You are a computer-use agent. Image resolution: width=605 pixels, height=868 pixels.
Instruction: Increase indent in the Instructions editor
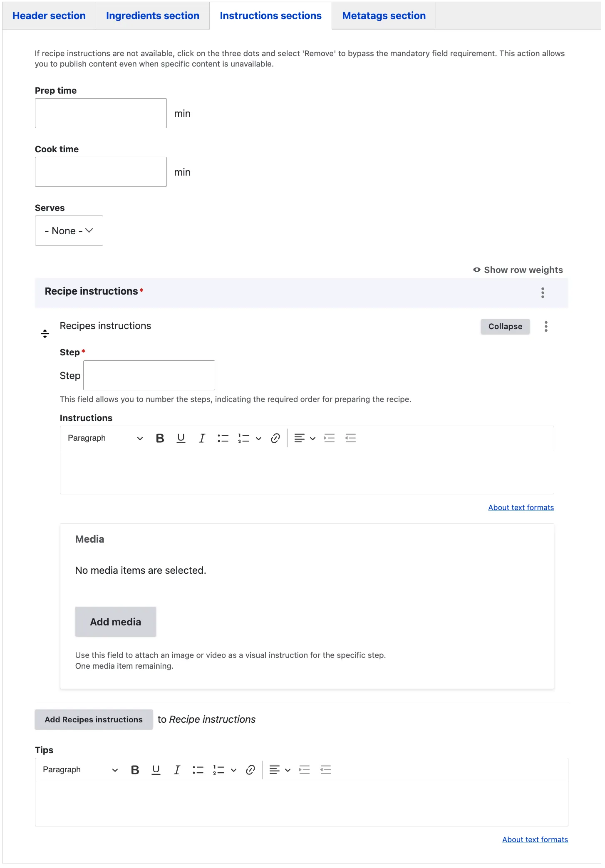[x=329, y=438]
